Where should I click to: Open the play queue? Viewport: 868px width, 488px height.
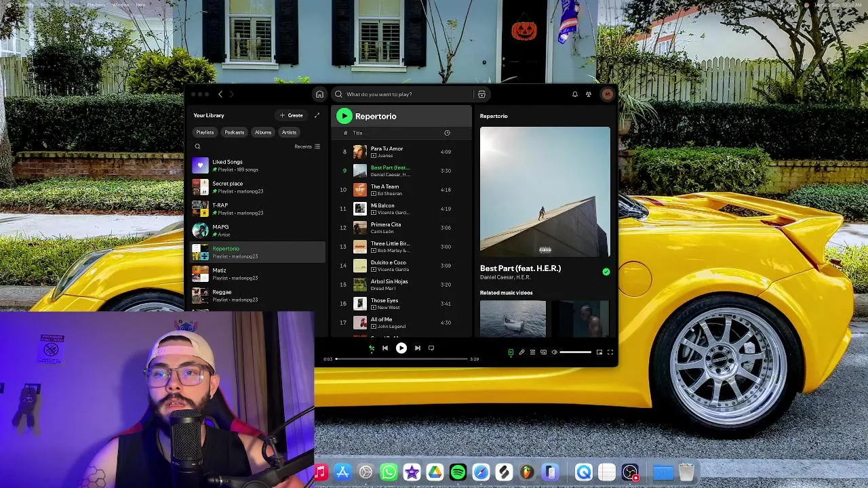532,352
